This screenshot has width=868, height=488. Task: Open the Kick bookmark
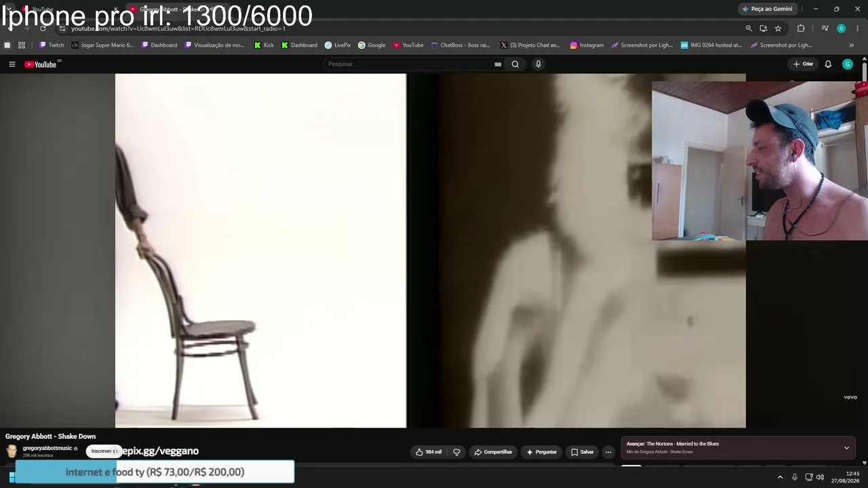[264, 45]
